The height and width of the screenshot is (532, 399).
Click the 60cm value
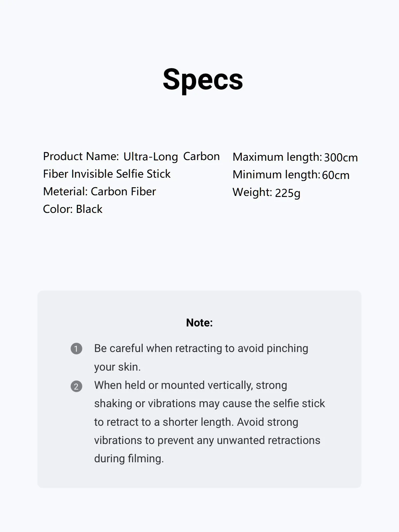[x=336, y=175]
